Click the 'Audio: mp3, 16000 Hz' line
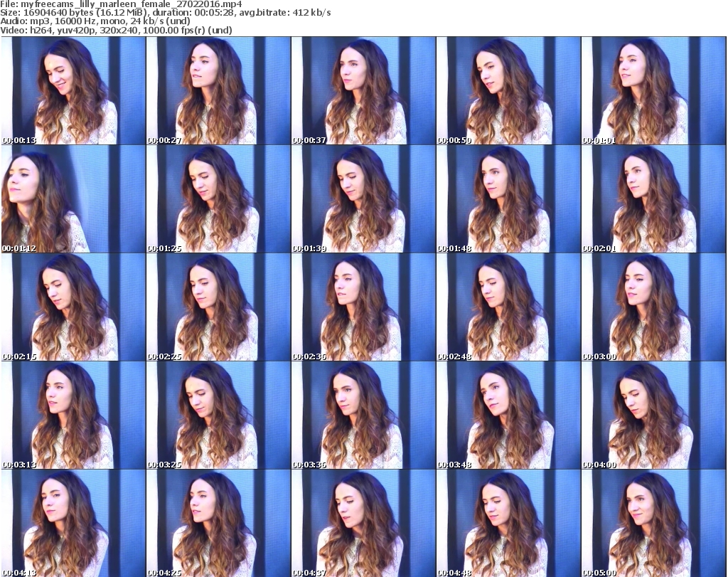 pyautogui.click(x=95, y=21)
